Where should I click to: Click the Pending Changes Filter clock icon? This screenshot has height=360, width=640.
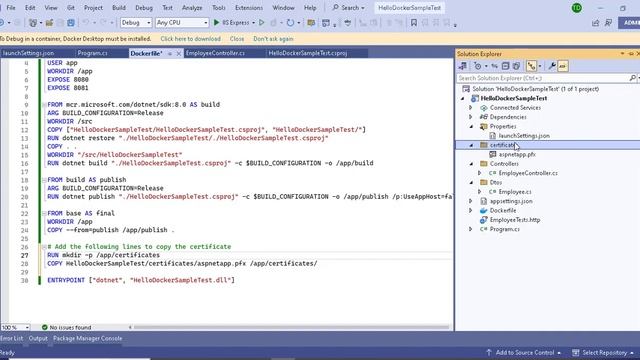[x=478, y=66]
